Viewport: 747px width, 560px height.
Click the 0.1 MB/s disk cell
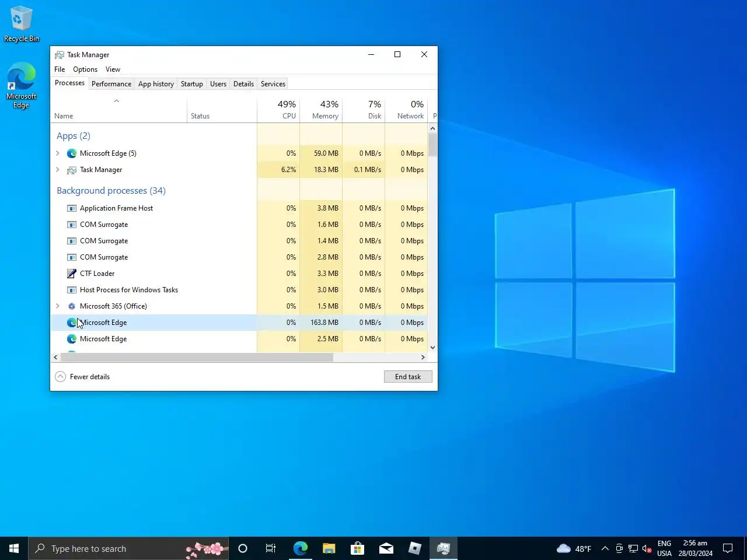point(364,170)
